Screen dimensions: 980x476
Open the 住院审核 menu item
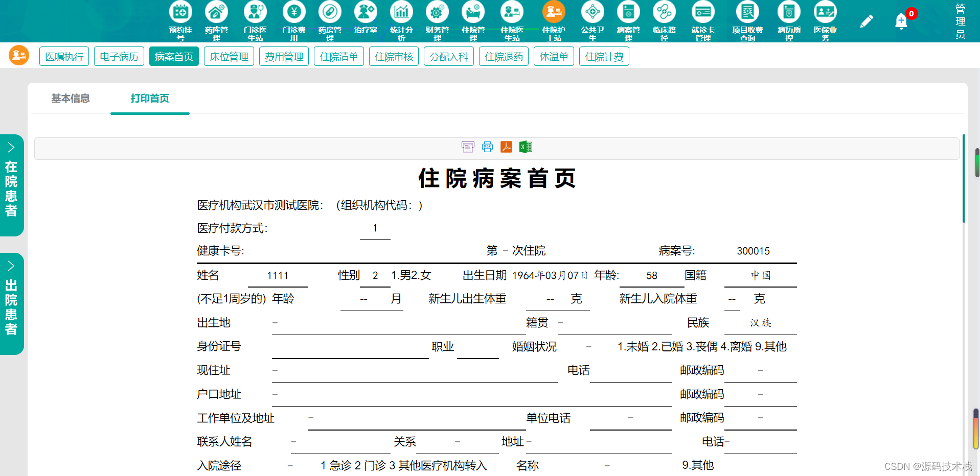394,56
